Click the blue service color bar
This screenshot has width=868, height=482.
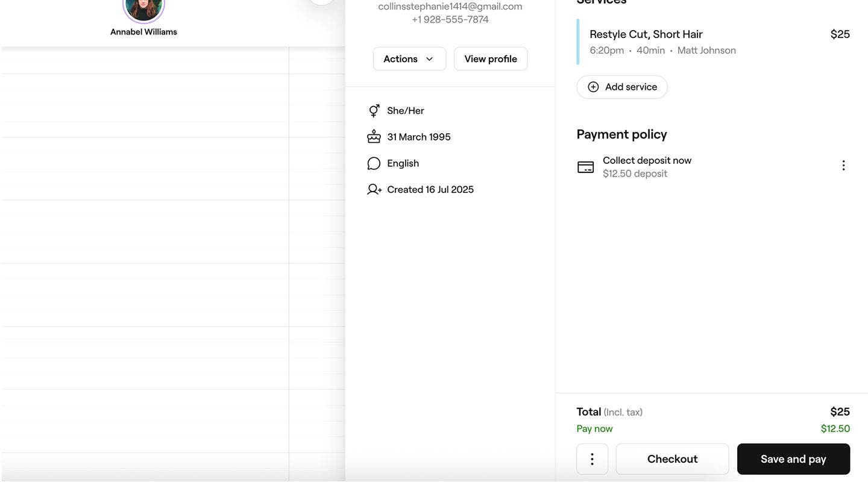click(x=578, y=42)
